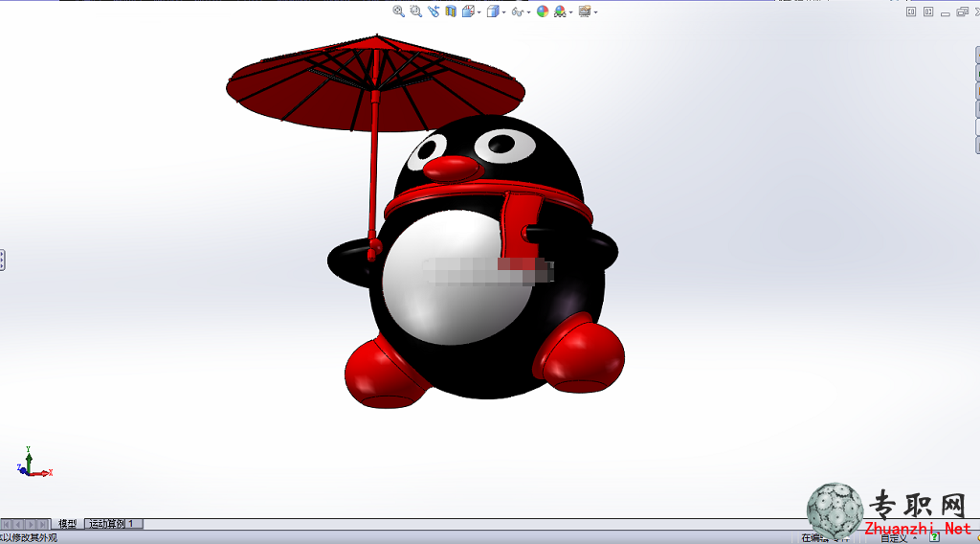Screen dimensions: 980x544
Task: Open the View Orientation dropdown arrow
Action: [479, 12]
